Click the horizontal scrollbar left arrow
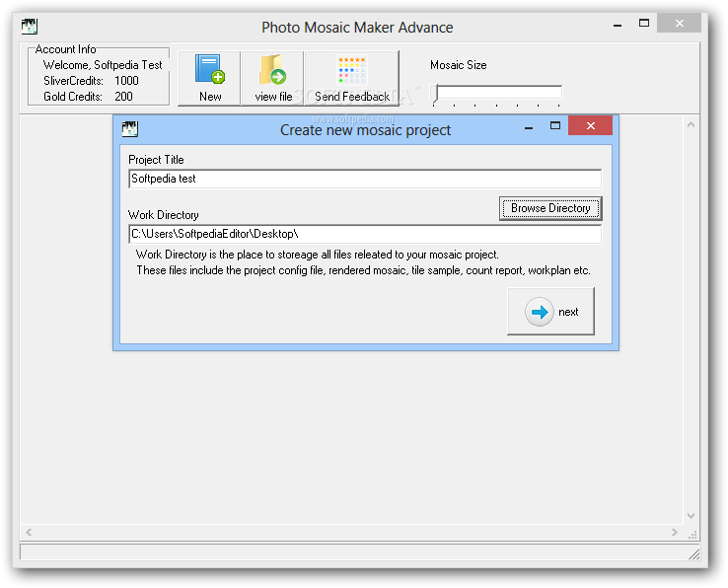Viewport: 728px width, 588px height. point(29,532)
